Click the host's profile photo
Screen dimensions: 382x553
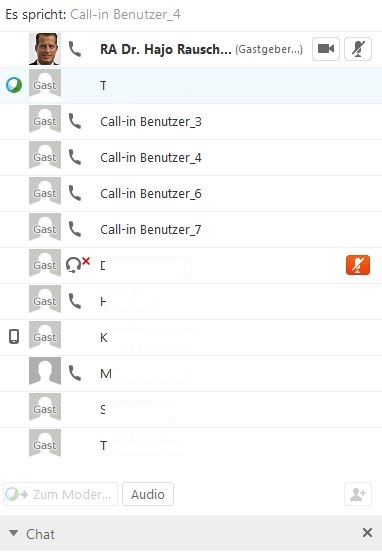[45, 49]
